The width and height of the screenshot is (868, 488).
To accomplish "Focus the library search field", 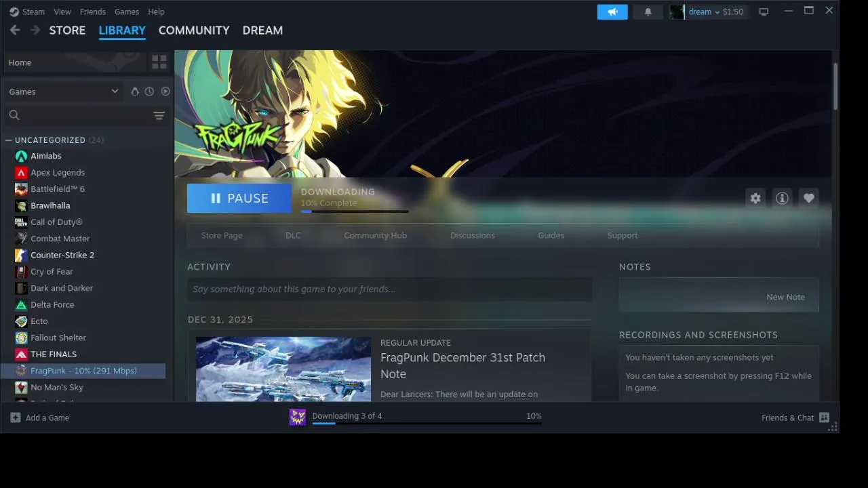I will 87,115.
